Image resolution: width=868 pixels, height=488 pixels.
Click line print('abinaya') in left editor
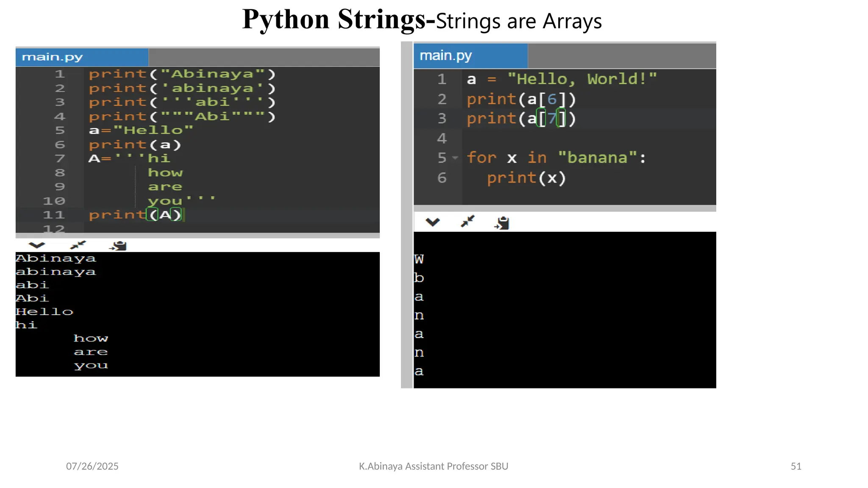[183, 89]
